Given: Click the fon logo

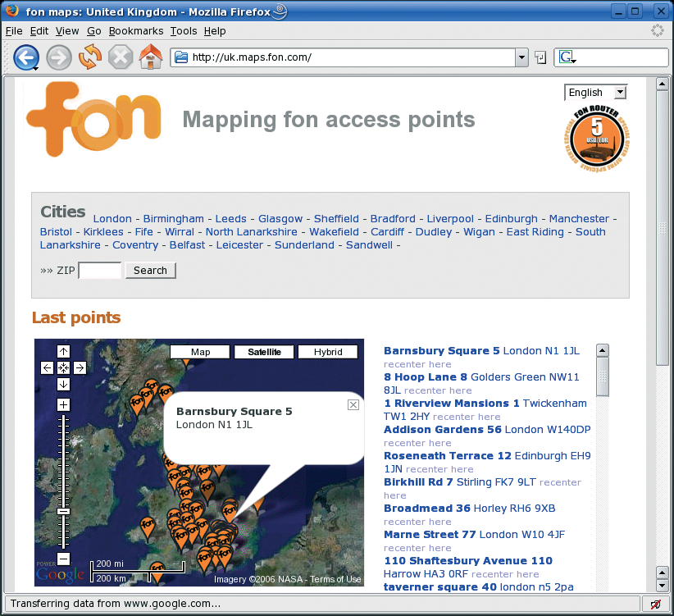Looking at the screenshot, I should tap(93, 119).
